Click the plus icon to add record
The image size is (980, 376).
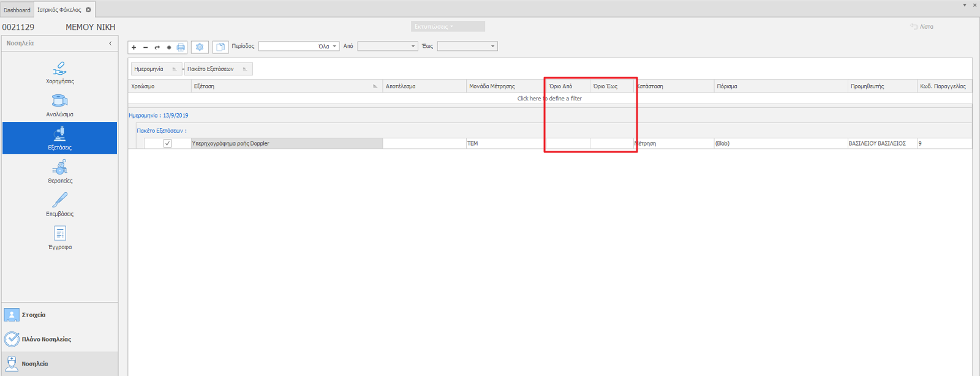point(134,47)
